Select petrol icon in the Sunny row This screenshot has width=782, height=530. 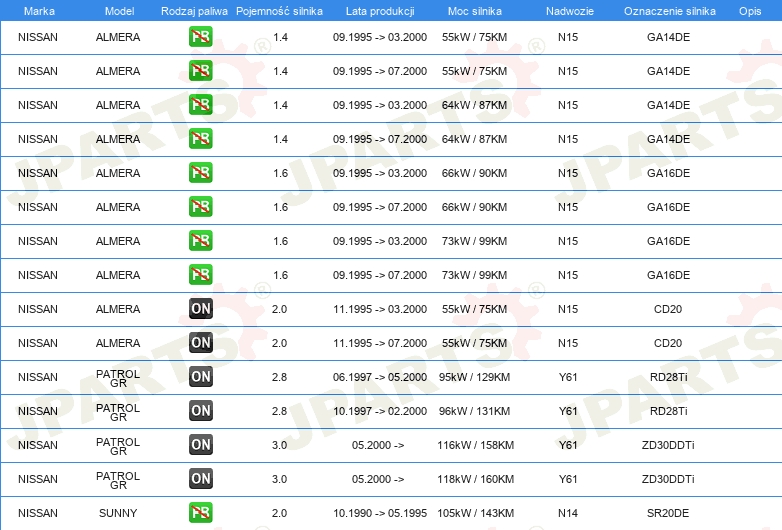tap(200, 513)
